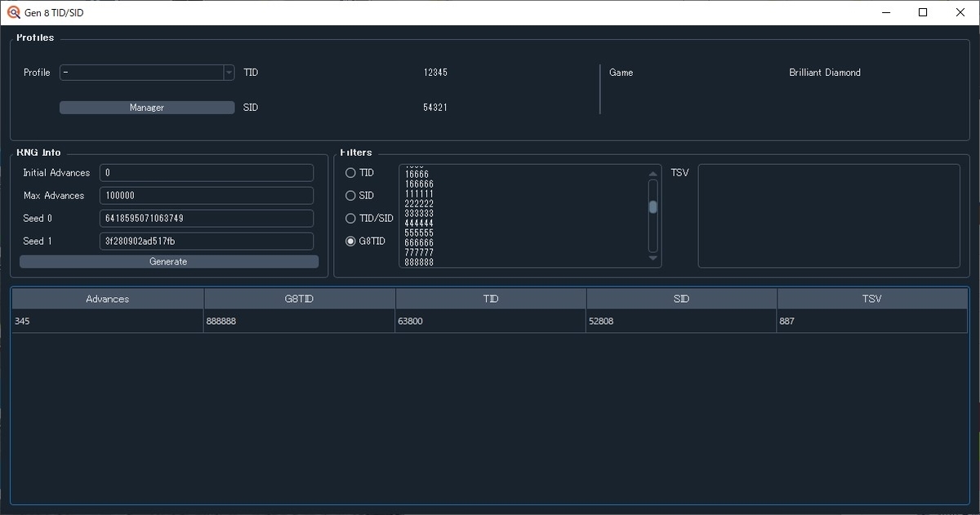Click inside the TSV text area
This screenshot has height=515, width=980.
[828, 215]
